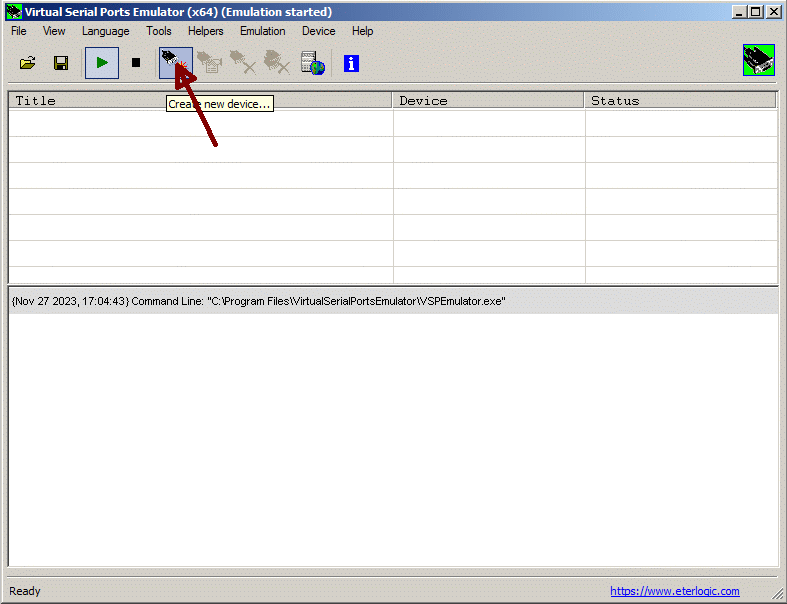
Task: Expand the Emulation menu
Action: click(x=262, y=31)
